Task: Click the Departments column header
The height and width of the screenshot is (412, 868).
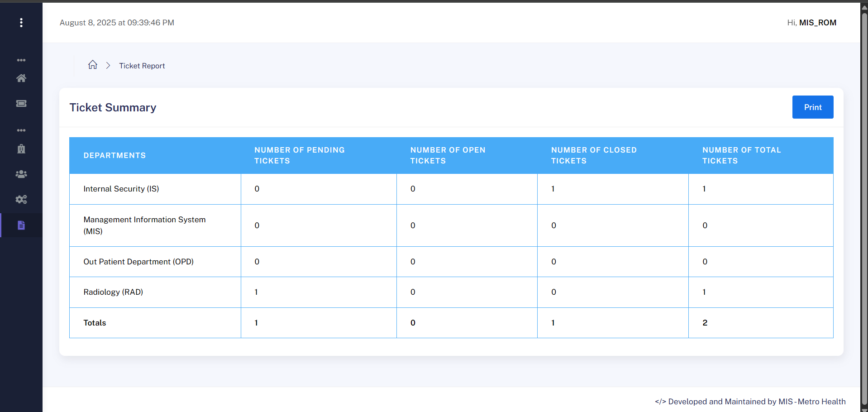Action: [114, 155]
